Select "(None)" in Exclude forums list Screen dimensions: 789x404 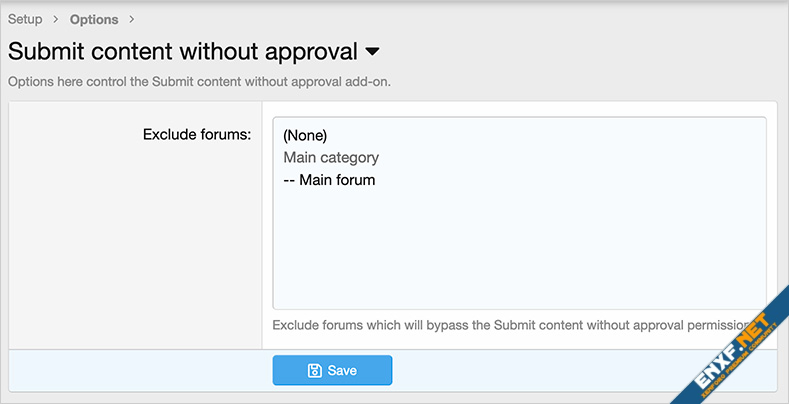coord(305,135)
